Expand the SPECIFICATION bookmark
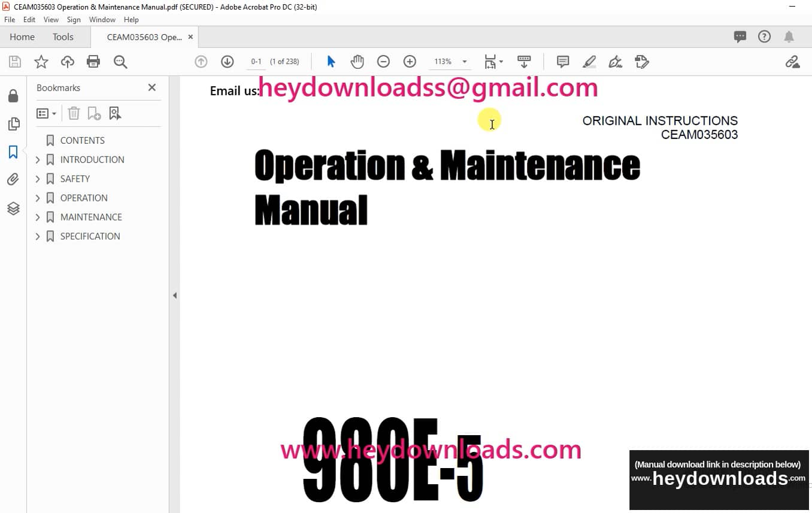 click(x=38, y=236)
